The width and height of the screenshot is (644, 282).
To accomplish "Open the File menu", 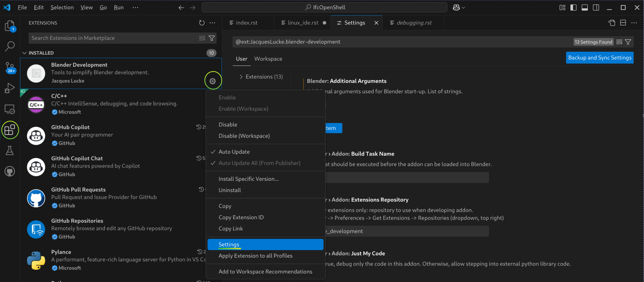I will 22,8.
